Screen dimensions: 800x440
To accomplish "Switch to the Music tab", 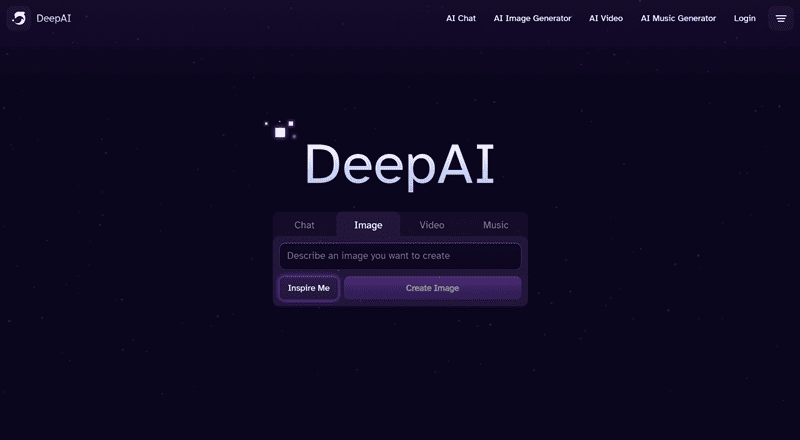I will click(495, 225).
